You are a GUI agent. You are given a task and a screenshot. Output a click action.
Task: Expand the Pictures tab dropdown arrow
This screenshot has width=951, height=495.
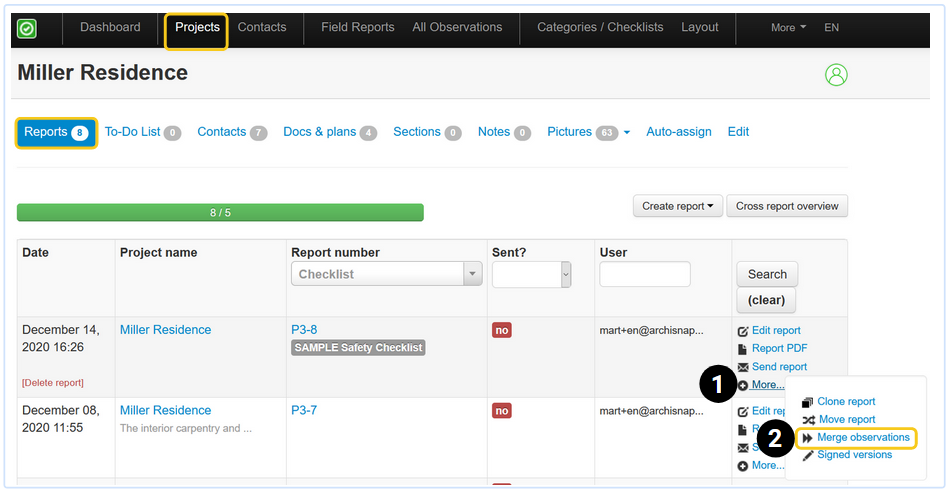(627, 132)
